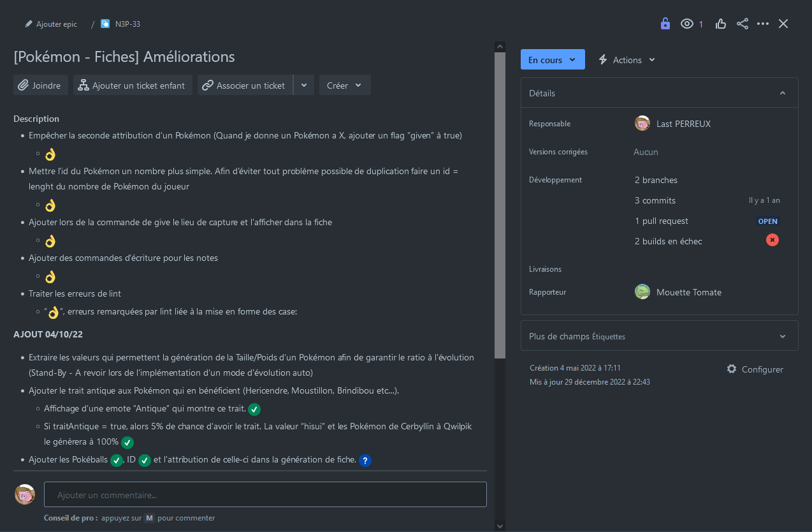The width and height of the screenshot is (812, 532).
Task: Click the pencil Ajouter epic icon
Action: [x=28, y=24]
